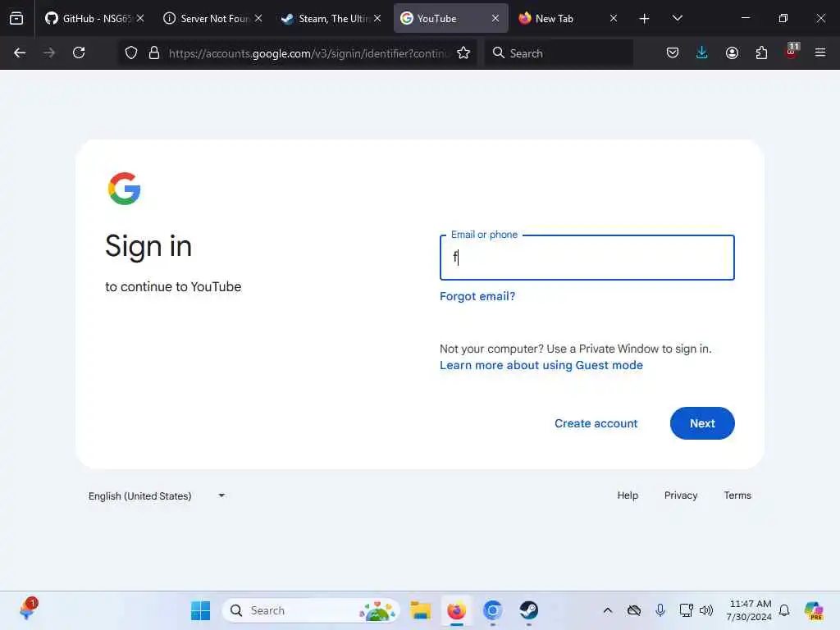
Task: Click the Firefox taskbar icon
Action: (456, 610)
